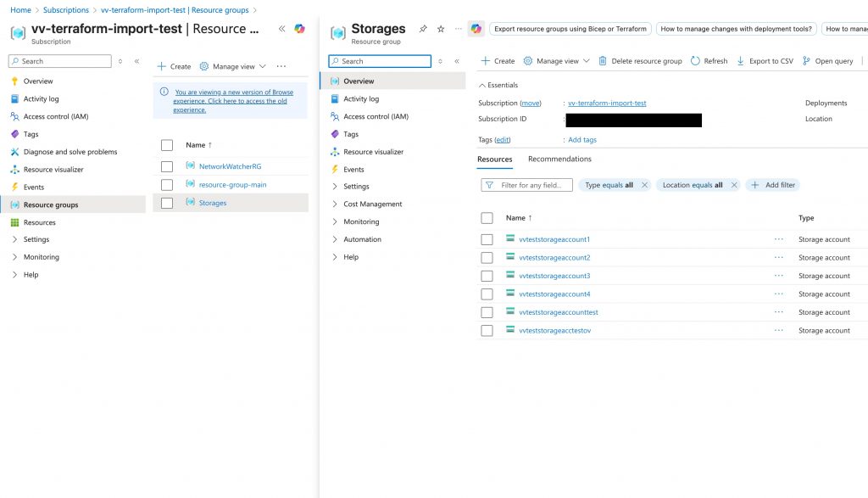Open the vvteststorageaccount3 link

[x=554, y=276]
